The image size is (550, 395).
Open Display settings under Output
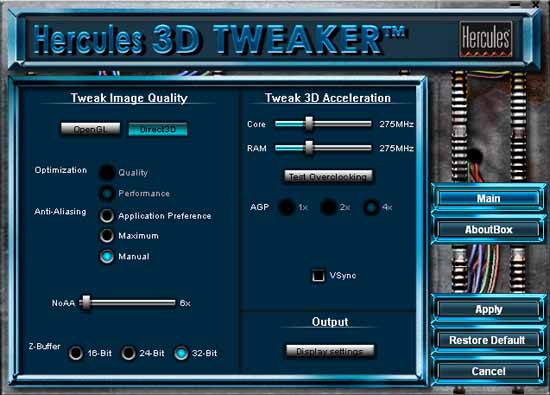(x=330, y=351)
